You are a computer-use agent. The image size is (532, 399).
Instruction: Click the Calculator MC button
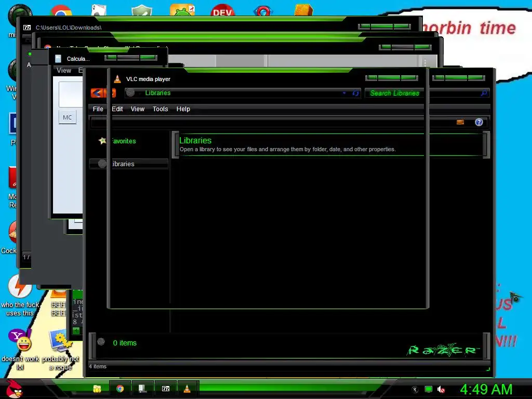tap(67, 117)
